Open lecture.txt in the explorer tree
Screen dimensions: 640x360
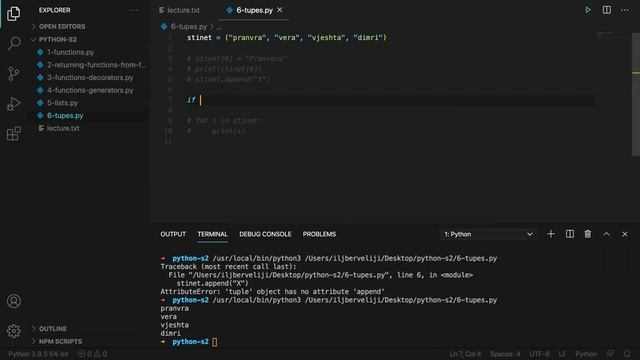click(63, 128)
